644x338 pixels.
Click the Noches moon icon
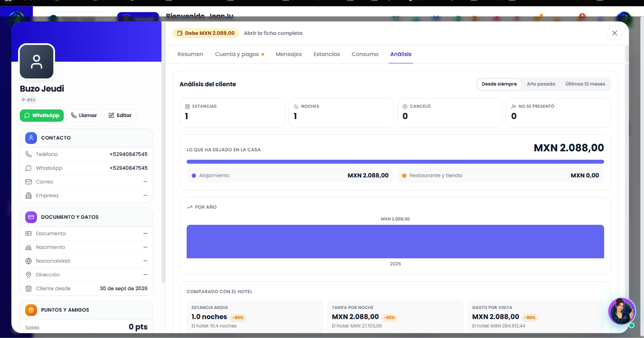296,107
